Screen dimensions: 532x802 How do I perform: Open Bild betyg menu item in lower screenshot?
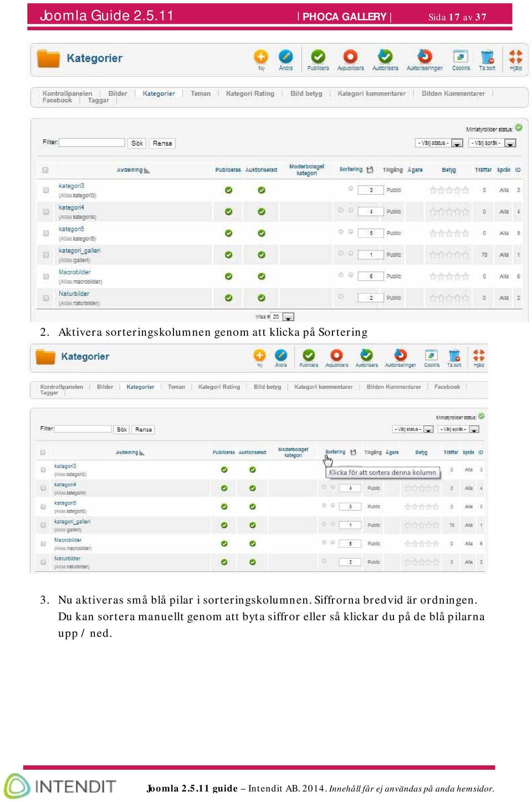pos(267,386)
